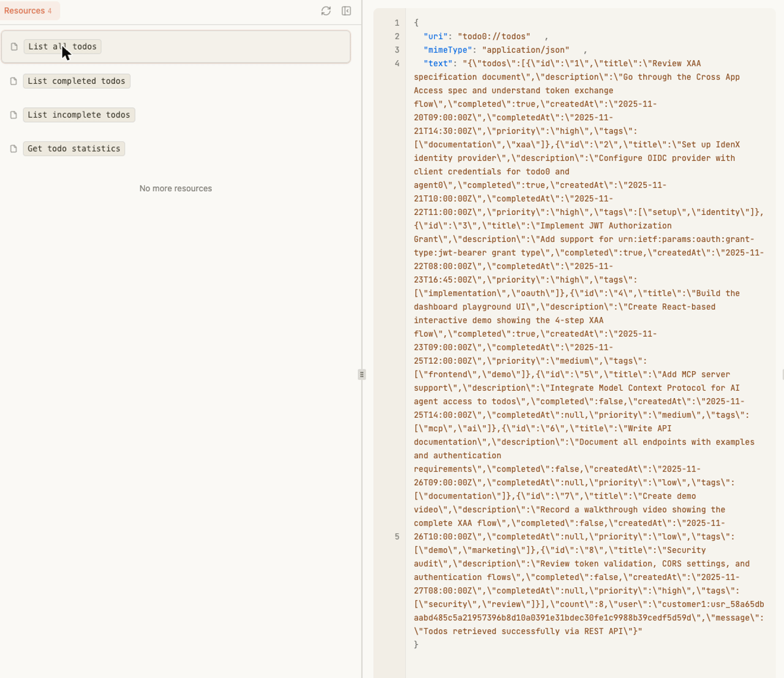Click line number 3 in the gutter
Screen dimensions: 784x678
click(397, 50)
